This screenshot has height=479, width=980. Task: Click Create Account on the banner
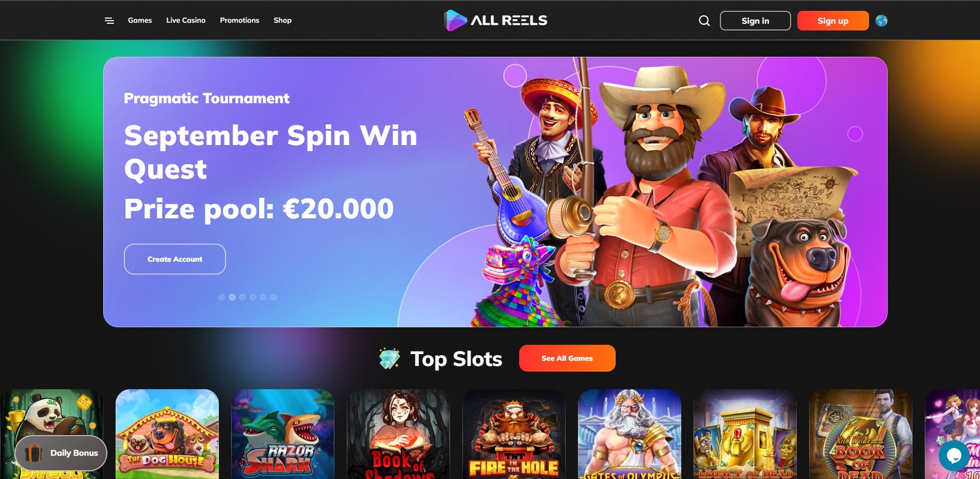[x=175, y=259]
